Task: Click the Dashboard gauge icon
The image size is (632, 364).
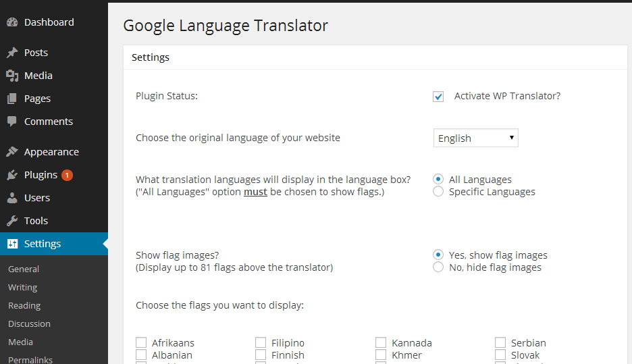Action: click(12, 22)
